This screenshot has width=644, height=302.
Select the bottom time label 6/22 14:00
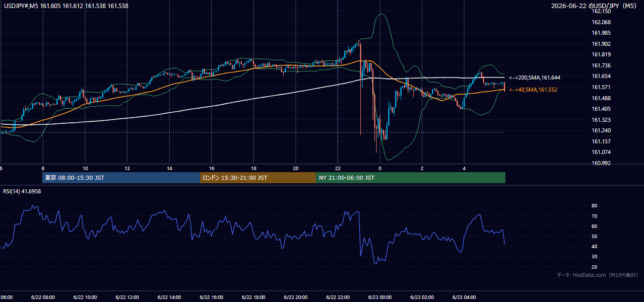pos(169,297)
